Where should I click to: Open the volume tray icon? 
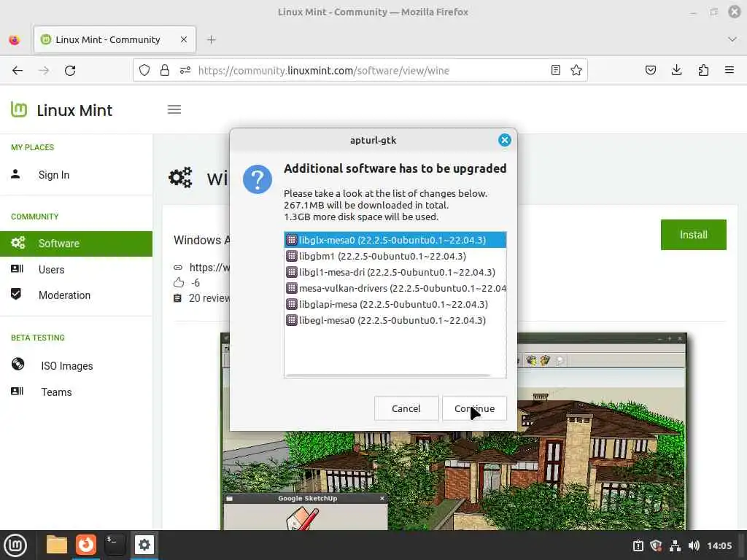694,545
